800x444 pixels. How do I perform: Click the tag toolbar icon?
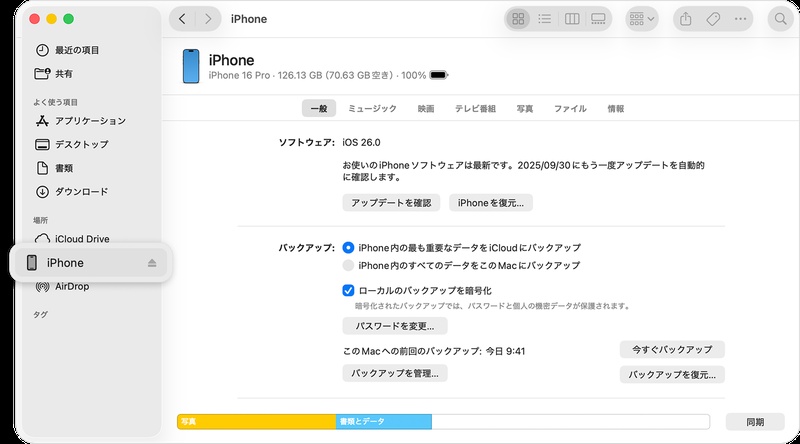(713, 19)
